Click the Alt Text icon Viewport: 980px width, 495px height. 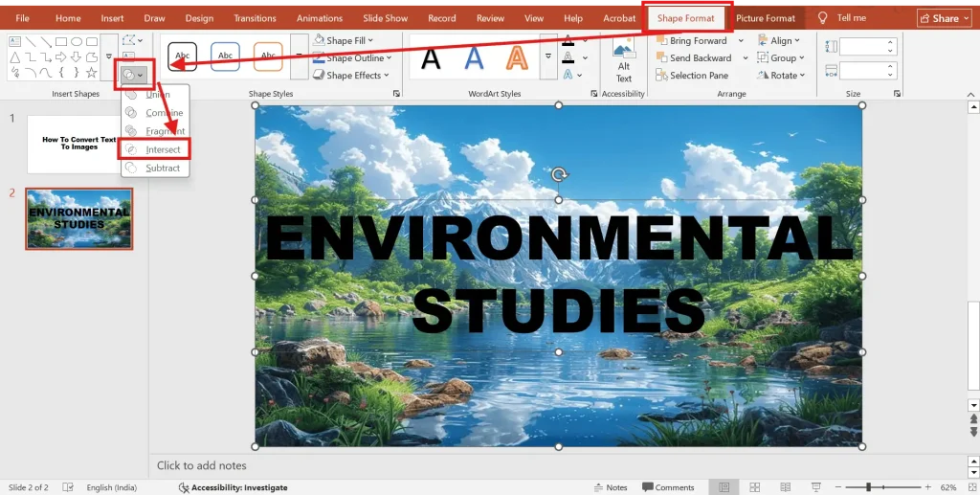coord(623,61)
